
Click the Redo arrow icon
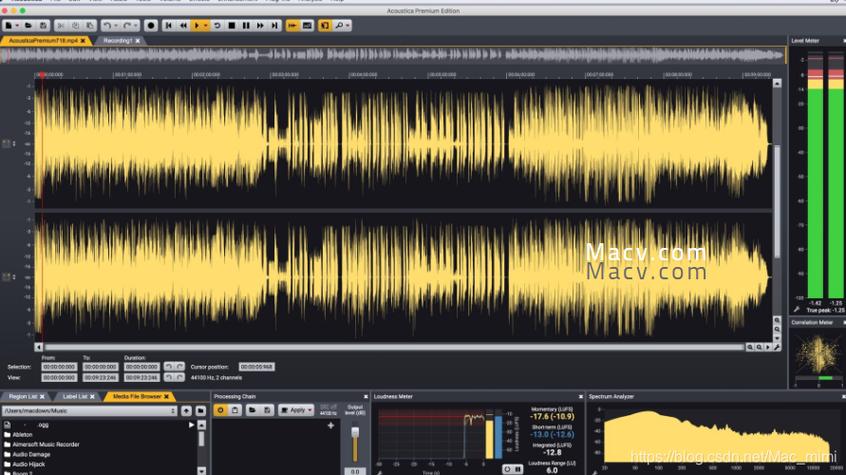click(127, 25)
